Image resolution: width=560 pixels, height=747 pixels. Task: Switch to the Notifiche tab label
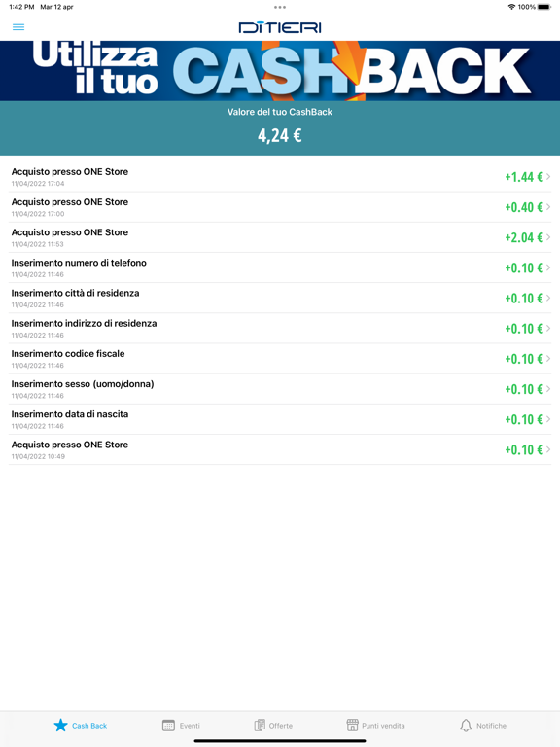click(491, 726)
